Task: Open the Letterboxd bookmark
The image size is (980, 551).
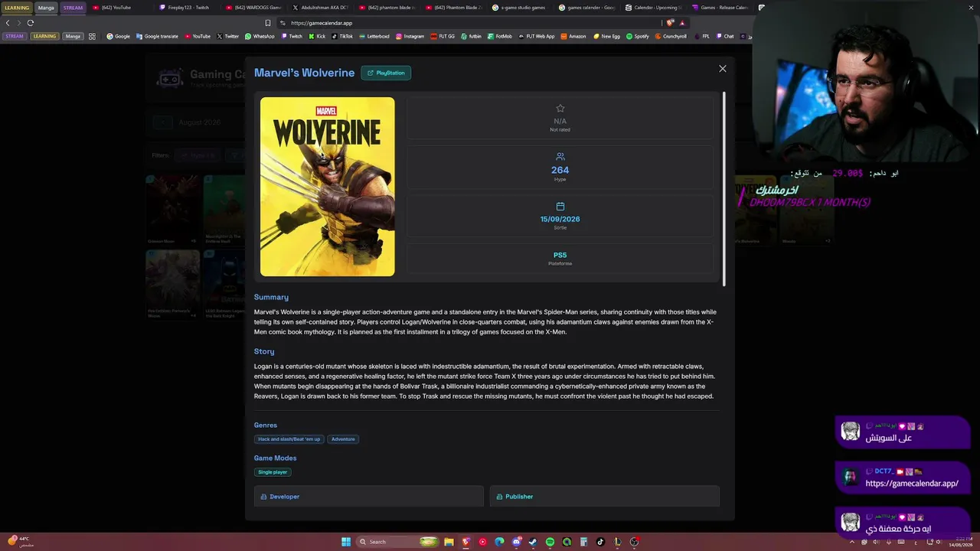Action: (374, 36)
